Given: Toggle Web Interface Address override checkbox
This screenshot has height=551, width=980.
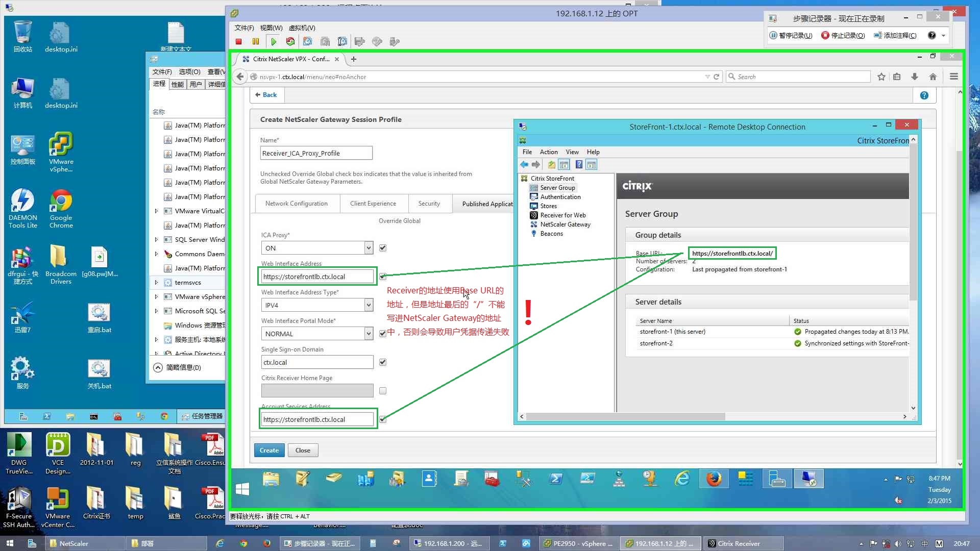Looking at the screenshot, I should click(x=383, y=277).
